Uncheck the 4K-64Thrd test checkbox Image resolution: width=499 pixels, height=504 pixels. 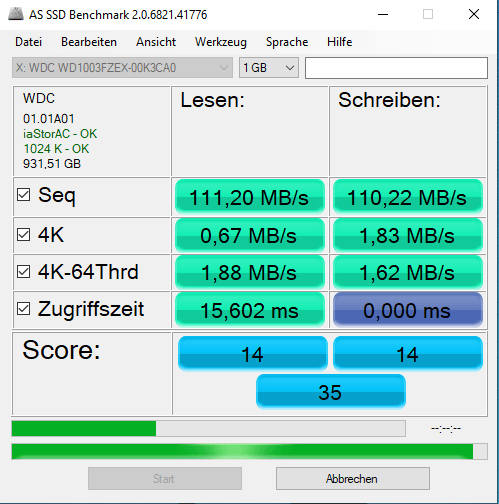(23, 271)
